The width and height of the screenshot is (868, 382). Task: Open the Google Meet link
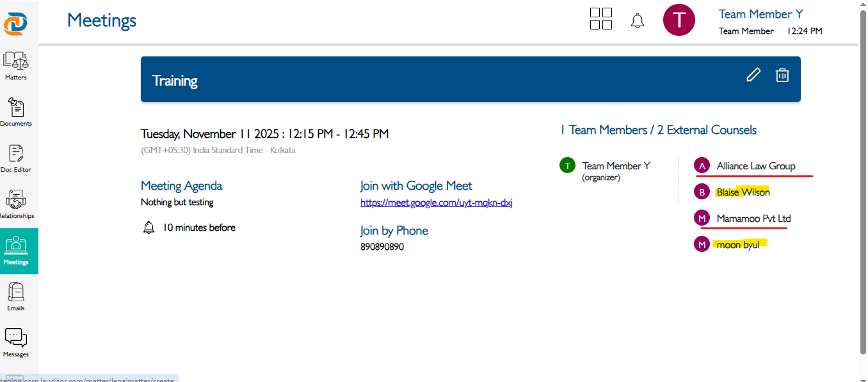pyautogui.click(x=436, y=203)
